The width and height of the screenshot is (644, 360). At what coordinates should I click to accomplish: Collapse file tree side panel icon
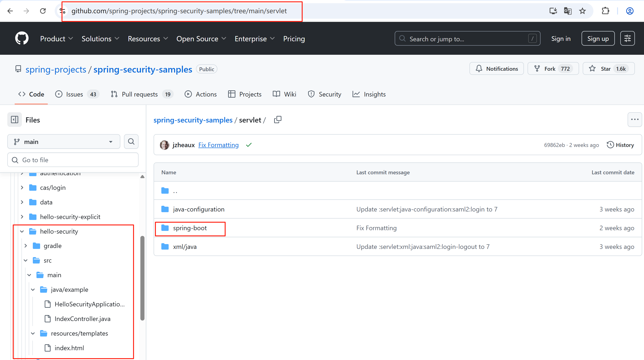[x=15, y=120]
